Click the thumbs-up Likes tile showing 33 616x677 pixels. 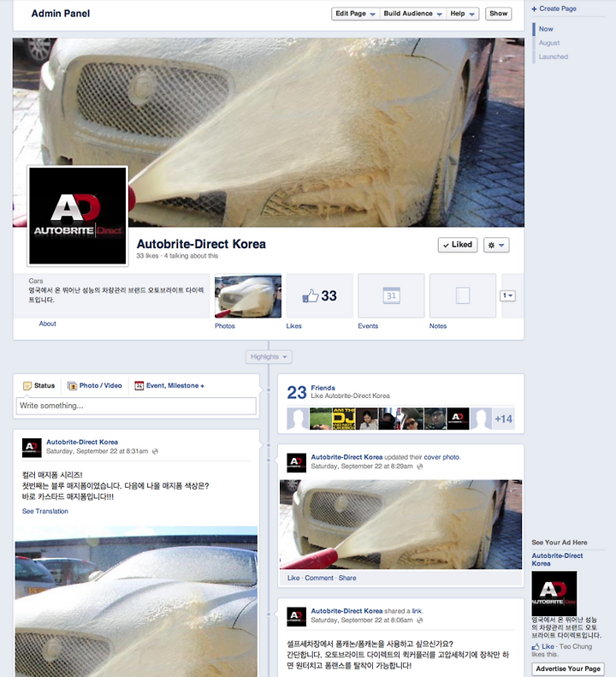(x=319, y=296)
